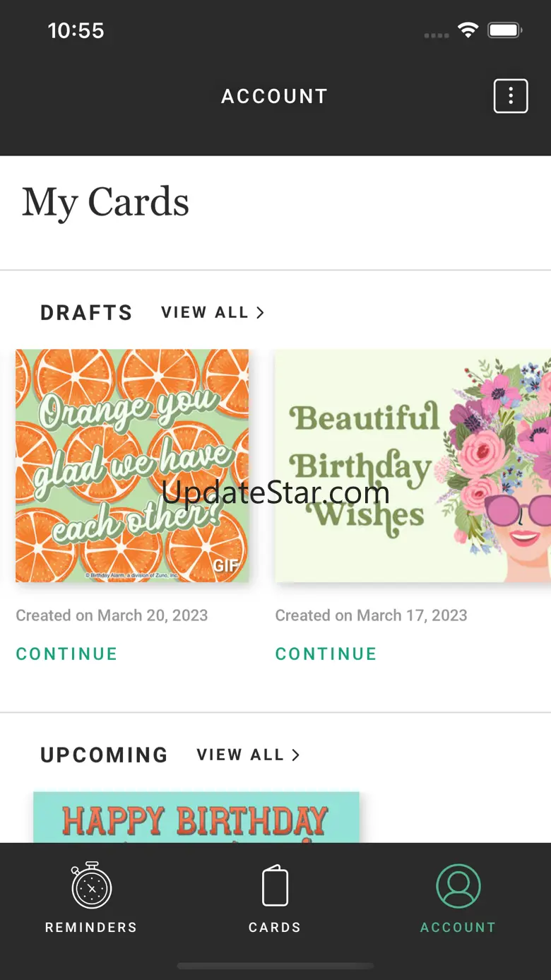The width and height of the screenshot is (551, 980).
Task: Tap the Drafts section heading
Action: (86, 312)
